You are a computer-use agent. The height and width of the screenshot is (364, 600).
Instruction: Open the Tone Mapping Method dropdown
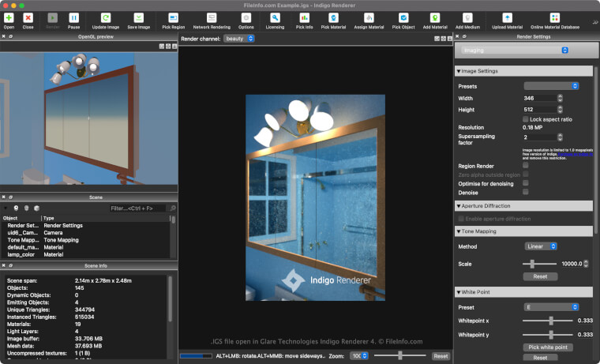pyautogui.click(x=541, y=246)
